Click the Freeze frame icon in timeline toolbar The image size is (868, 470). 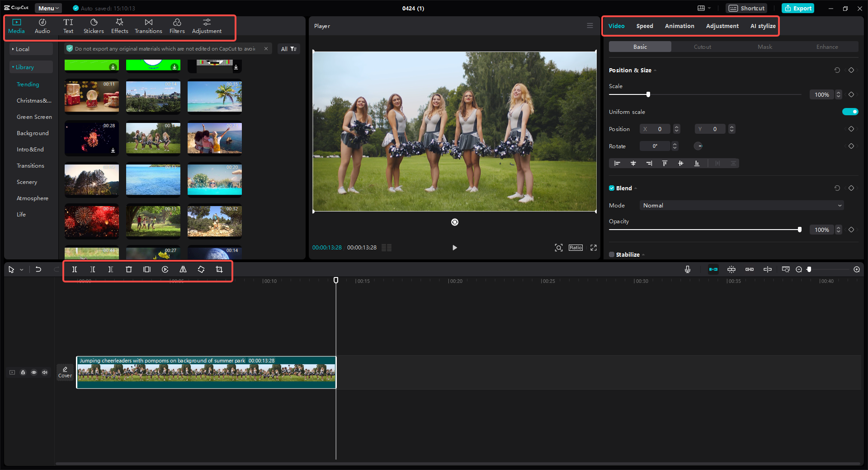coord(146,269)
